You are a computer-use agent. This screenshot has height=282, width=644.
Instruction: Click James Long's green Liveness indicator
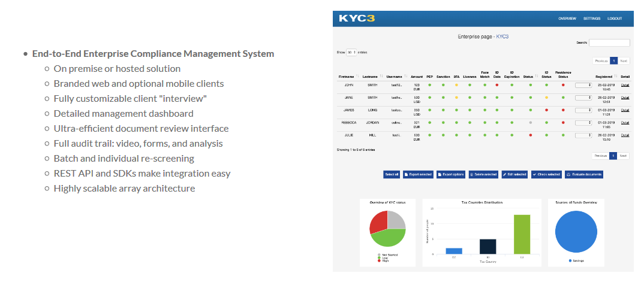pyautogui.click(x=470, y=110)
